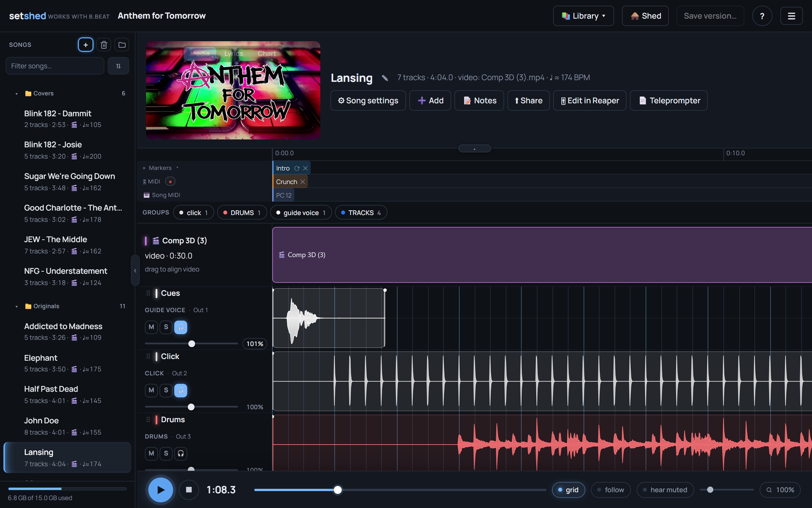Select the DRUMS group chip
Viewport: 812px width, 508px height.
tap(242, 213)
